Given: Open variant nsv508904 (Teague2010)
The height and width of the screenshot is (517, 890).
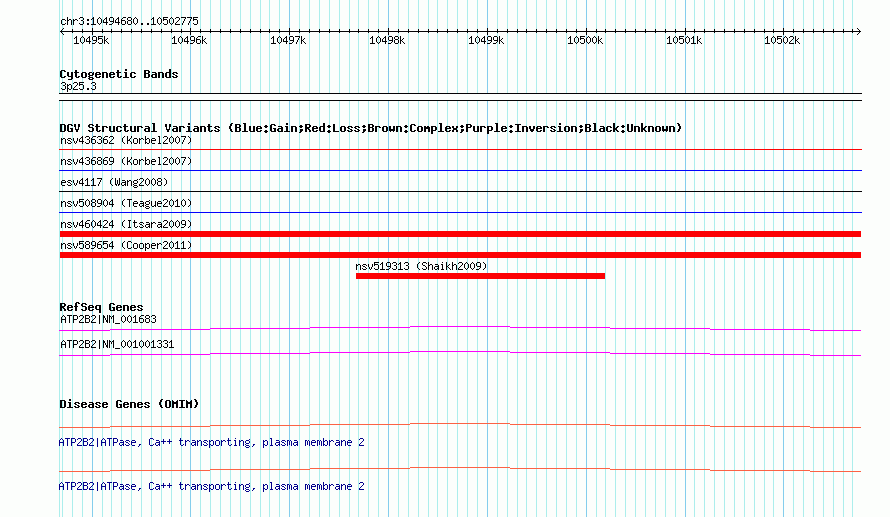Looking at the screenshot, I should coord(126,203).
